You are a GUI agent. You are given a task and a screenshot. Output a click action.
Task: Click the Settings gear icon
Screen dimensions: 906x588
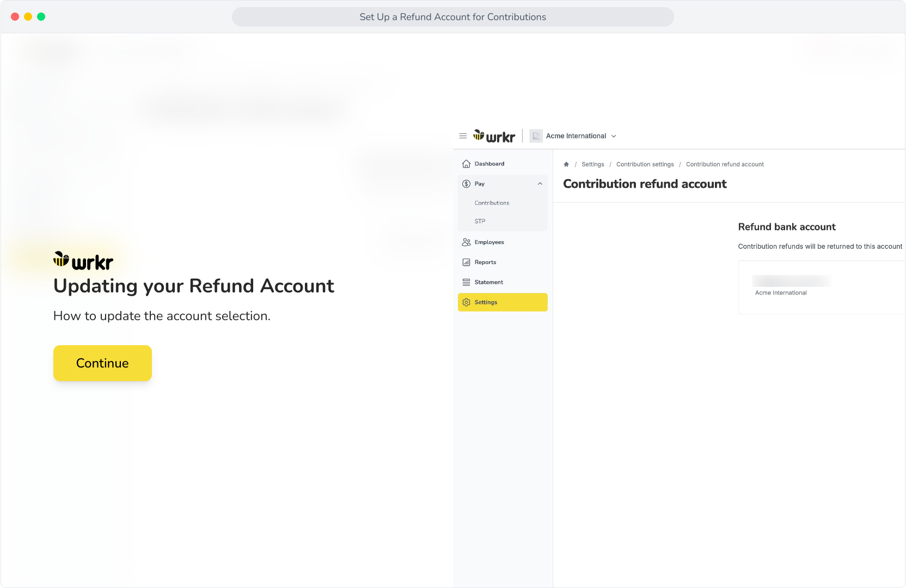466,303
